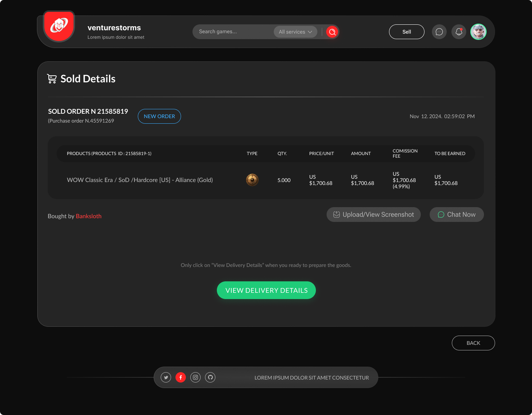The width and height of the screenshot is (532, 415).
Task: Click Purchase order N.45591269 text
Action: (x=81, y=121)
